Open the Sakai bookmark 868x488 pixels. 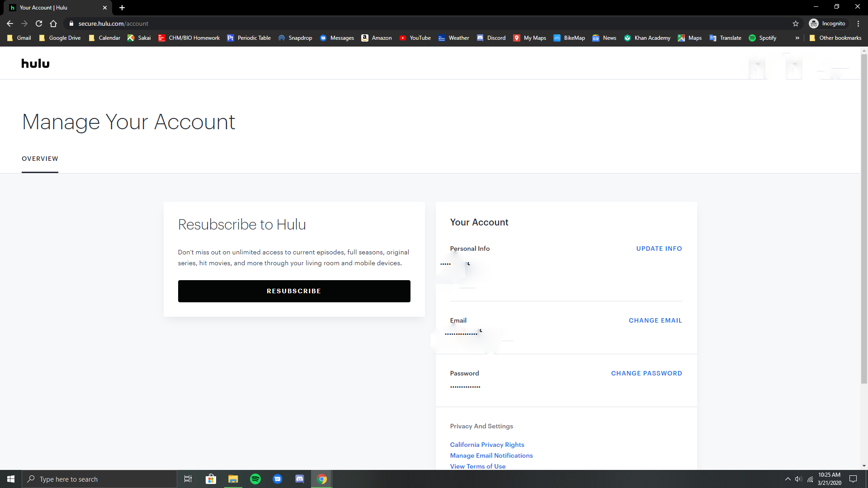139,38
